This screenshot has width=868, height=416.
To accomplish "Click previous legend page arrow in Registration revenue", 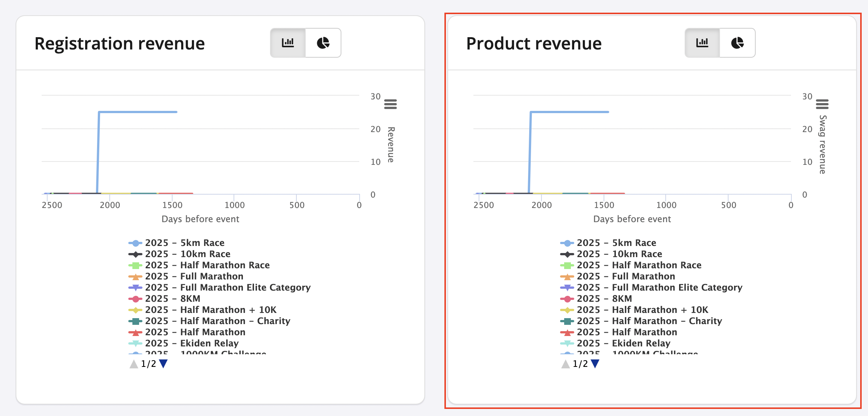I will 134,364.
